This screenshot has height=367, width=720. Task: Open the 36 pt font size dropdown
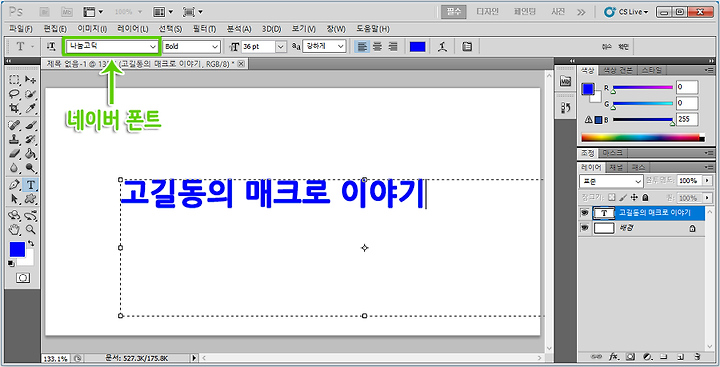click(x=281, y=46)
